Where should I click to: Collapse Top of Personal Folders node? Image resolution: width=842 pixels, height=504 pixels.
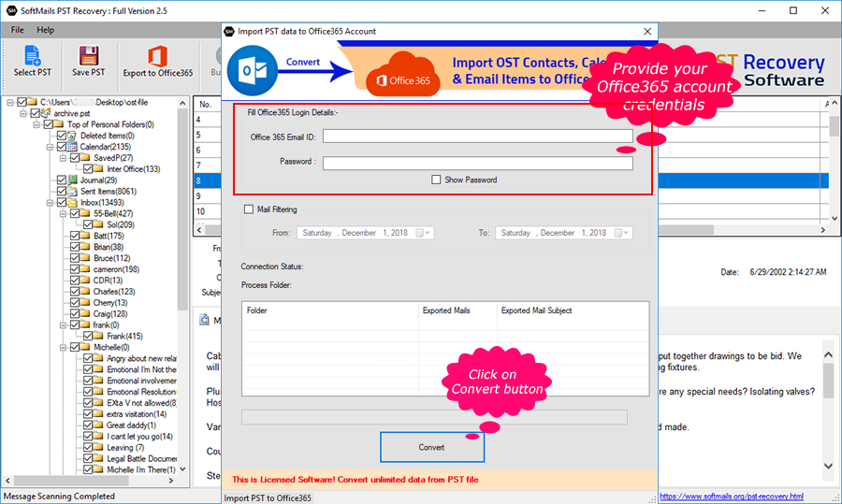pos(36,124)
